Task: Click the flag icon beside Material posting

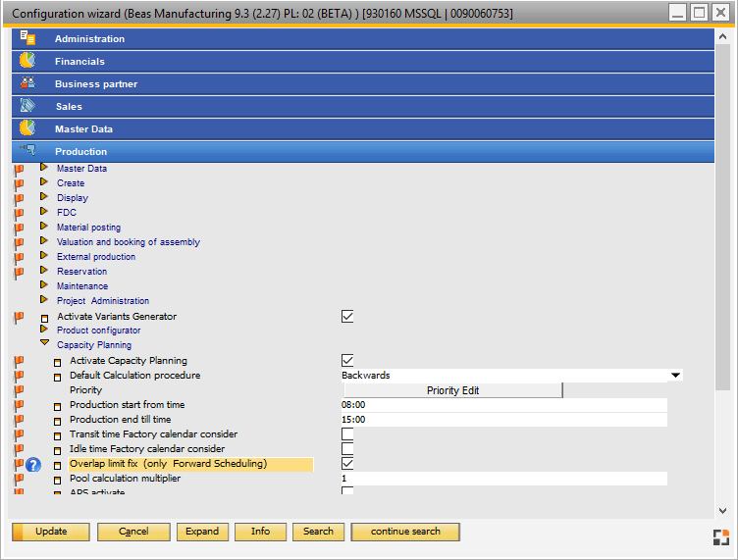Action: (x=19, y=228)
